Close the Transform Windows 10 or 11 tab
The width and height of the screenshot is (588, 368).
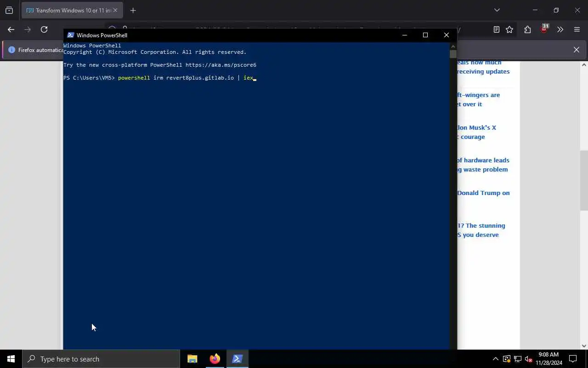[x=115, y=10]
